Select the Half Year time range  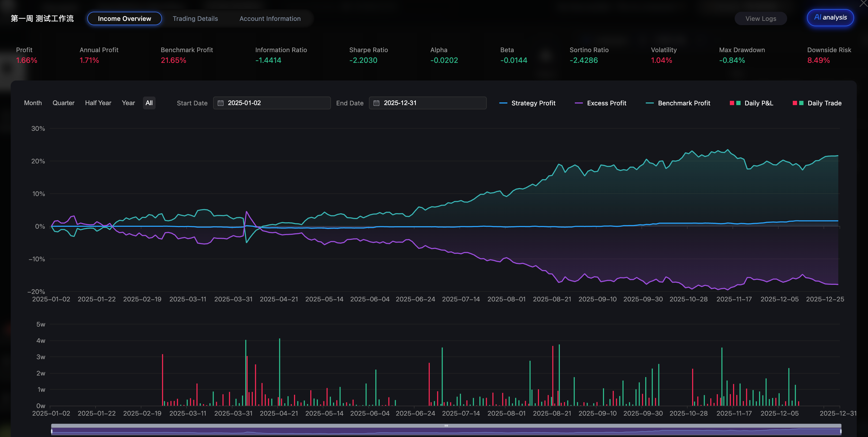pos(98,103)
